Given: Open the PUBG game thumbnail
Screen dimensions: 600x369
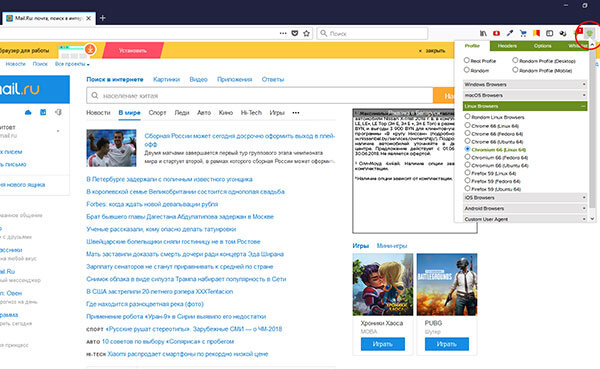Looking at the screenshot, I should click(447, 284).
